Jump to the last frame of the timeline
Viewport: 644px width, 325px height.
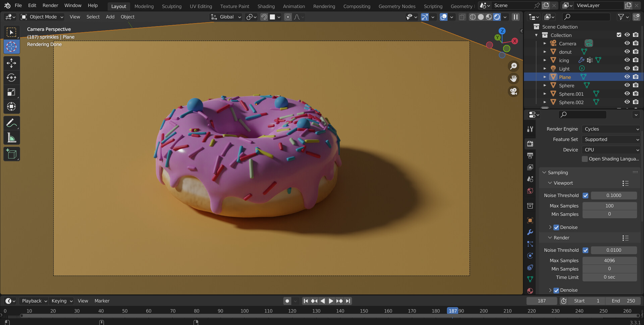[348, 301]
